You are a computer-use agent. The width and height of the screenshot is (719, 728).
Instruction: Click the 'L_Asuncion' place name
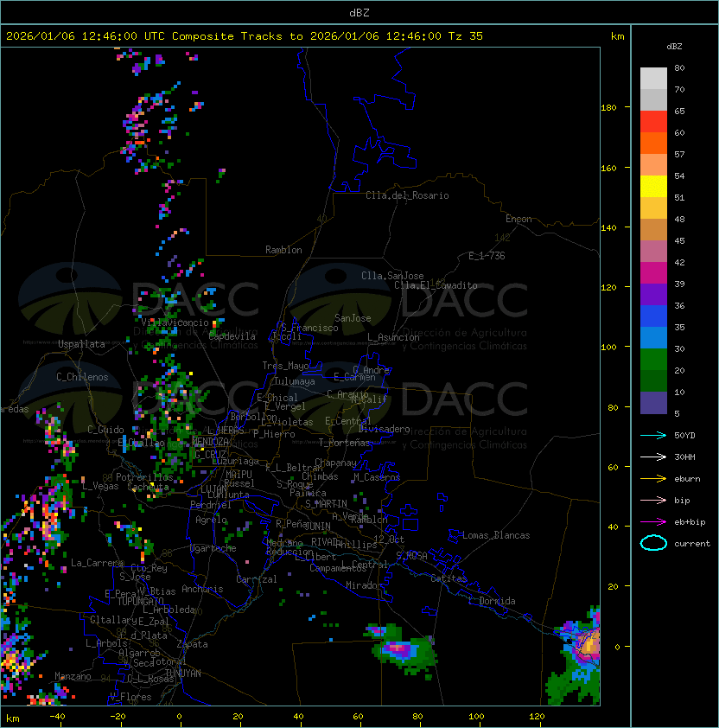pyautogui.click(x=393, y=337)
